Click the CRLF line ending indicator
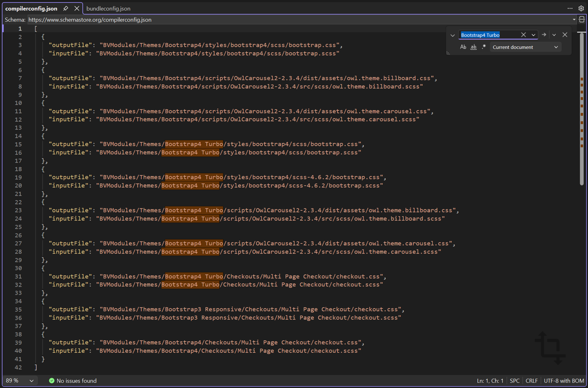Viewport: 588px width, 388px height. 531,381
